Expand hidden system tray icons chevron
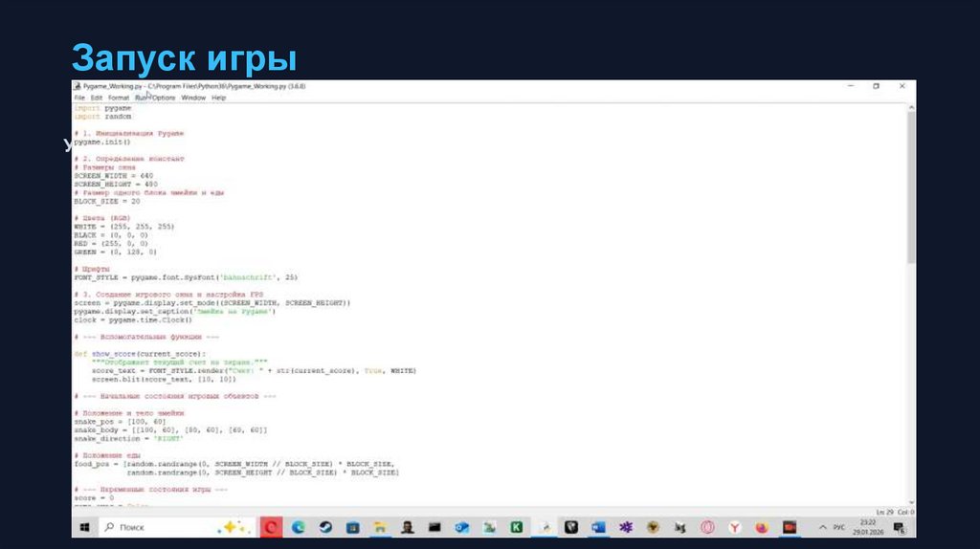This screenshot has height=549, width=980. pos(822,527)
